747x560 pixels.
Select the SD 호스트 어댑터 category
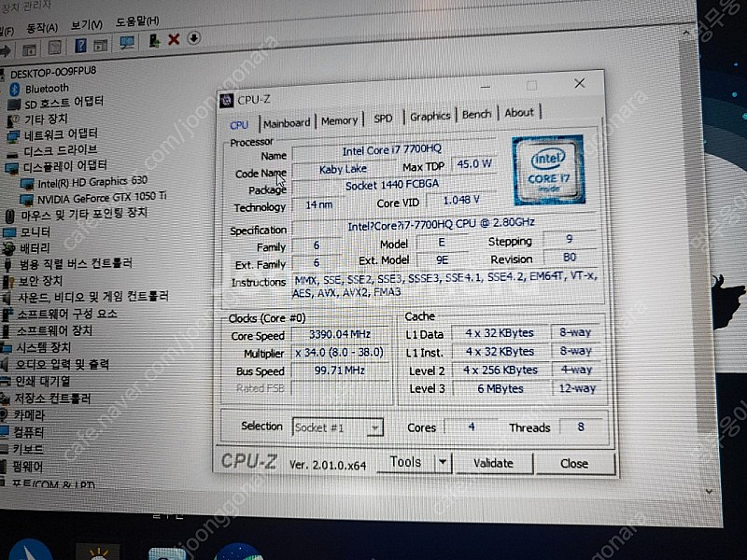[63, 103]
